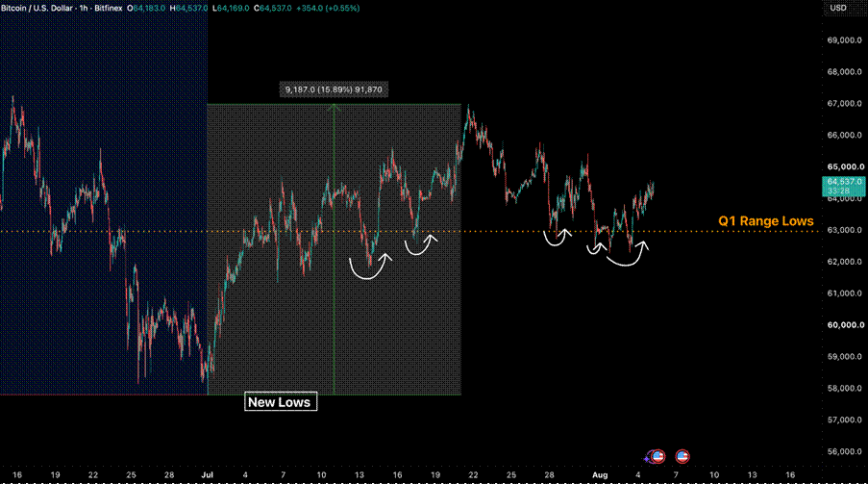Open the first US economic event flag icon
Screen dimensions: 868x484
(x=657, y=456)
